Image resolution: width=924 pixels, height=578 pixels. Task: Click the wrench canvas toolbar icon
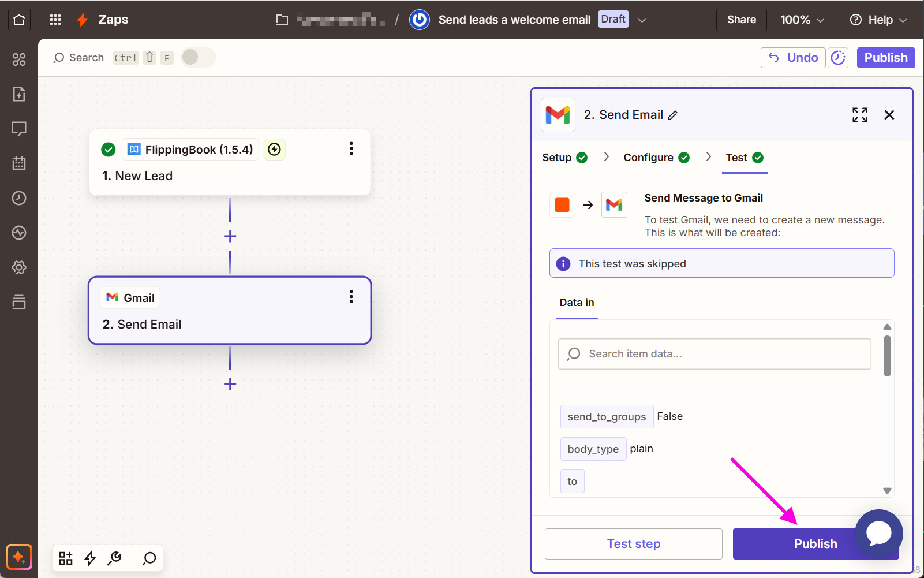coord(114,558)
